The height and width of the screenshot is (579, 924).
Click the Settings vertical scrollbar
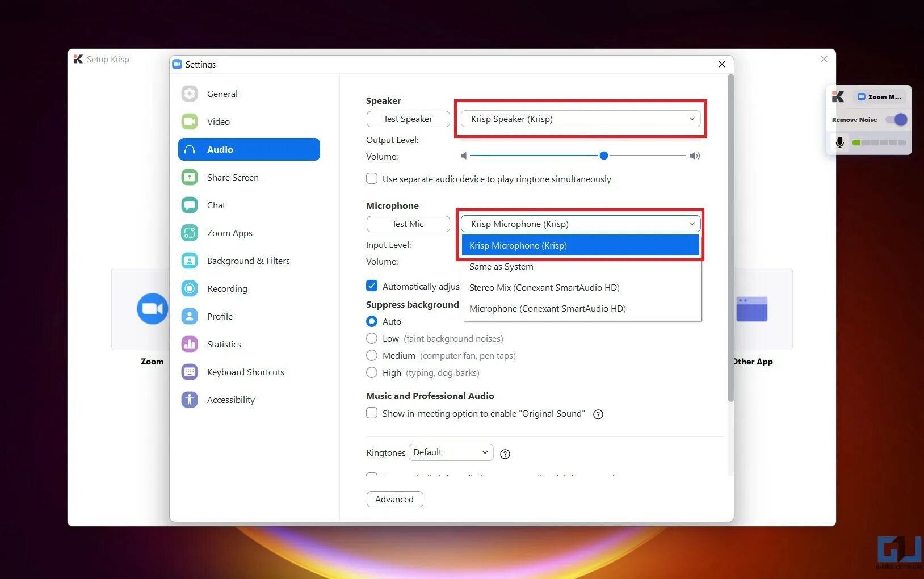pos(731,238)
